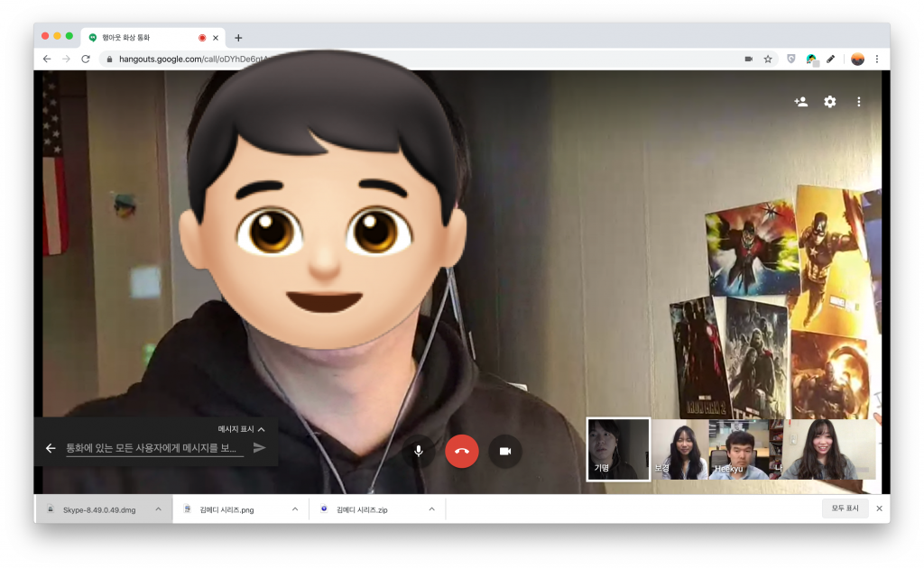
Task: Open the shield extension icon
Action: [x=791, y=59]
